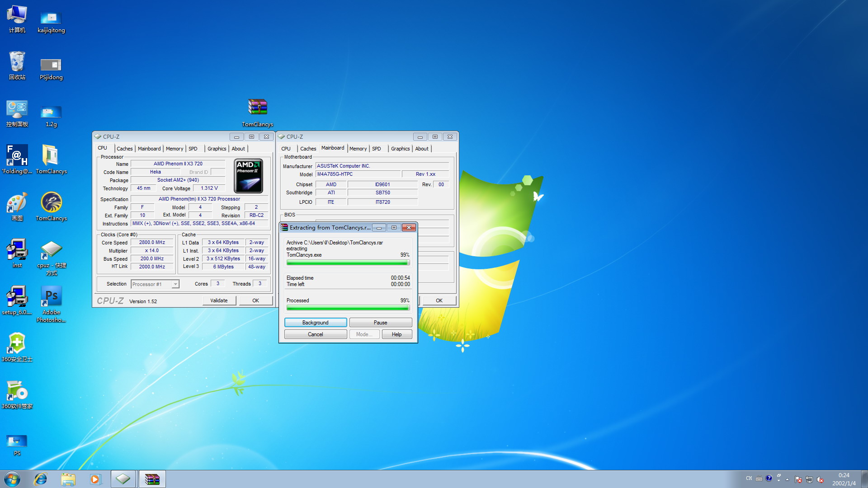Click the taskbar clock showing 0:24

tap(844, 479)
